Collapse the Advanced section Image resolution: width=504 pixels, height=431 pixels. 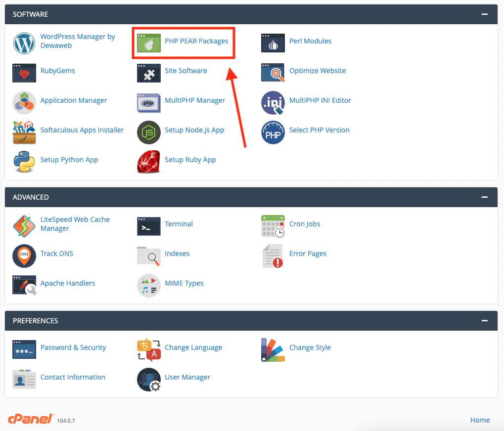pos(485,197)
